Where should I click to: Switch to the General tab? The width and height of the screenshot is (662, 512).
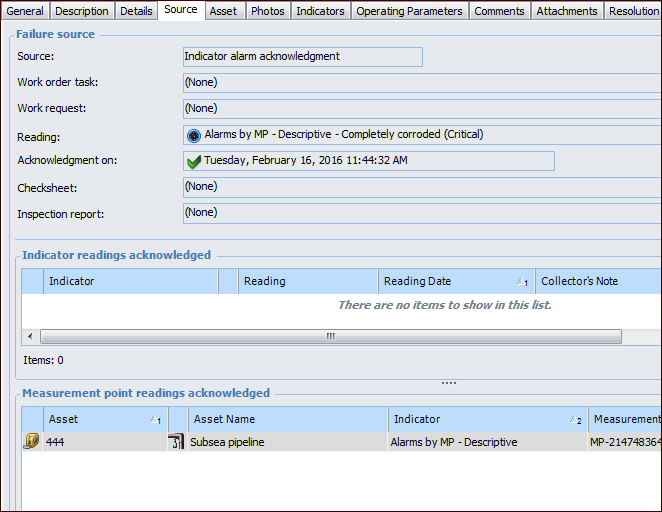(x=25, y=11)
